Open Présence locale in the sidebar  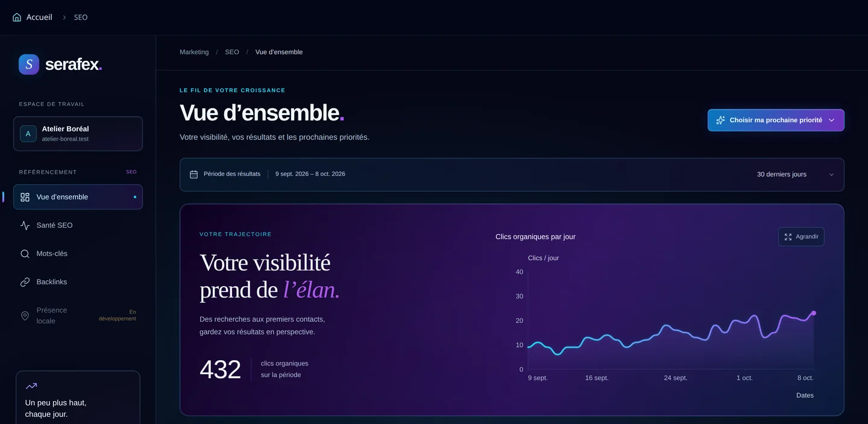(x=78, y=316)
